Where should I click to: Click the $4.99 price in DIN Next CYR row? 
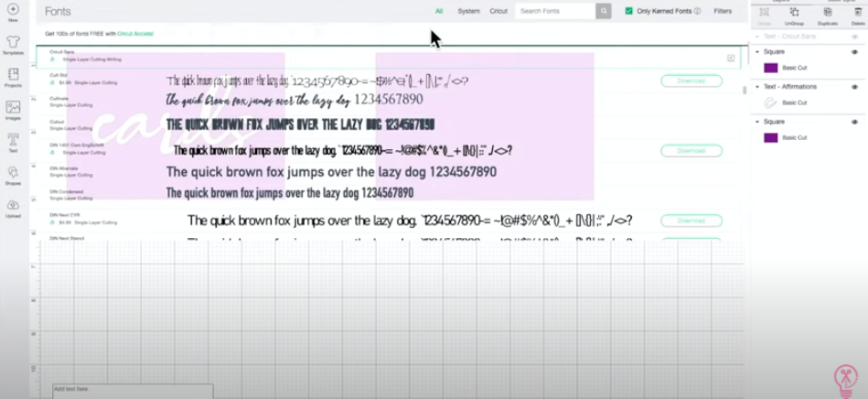(x=65, y=222)
